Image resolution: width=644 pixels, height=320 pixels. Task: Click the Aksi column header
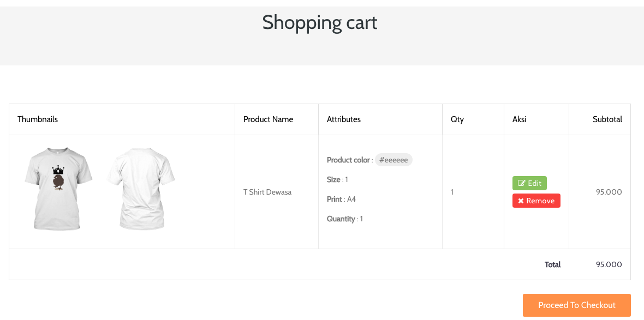pyautogui.click(x=520, y=119)
